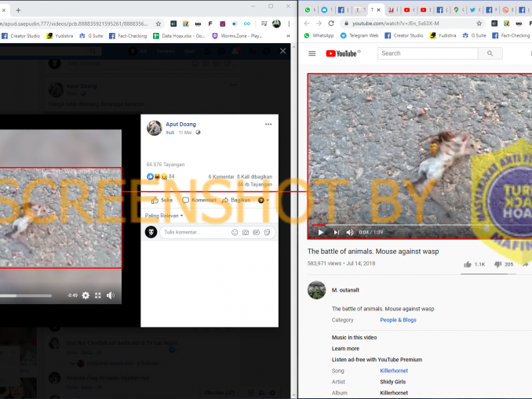Toggle fullscreen on the Facebook video
The width and height of the screenshot is (532, 399).
[98, 296]
